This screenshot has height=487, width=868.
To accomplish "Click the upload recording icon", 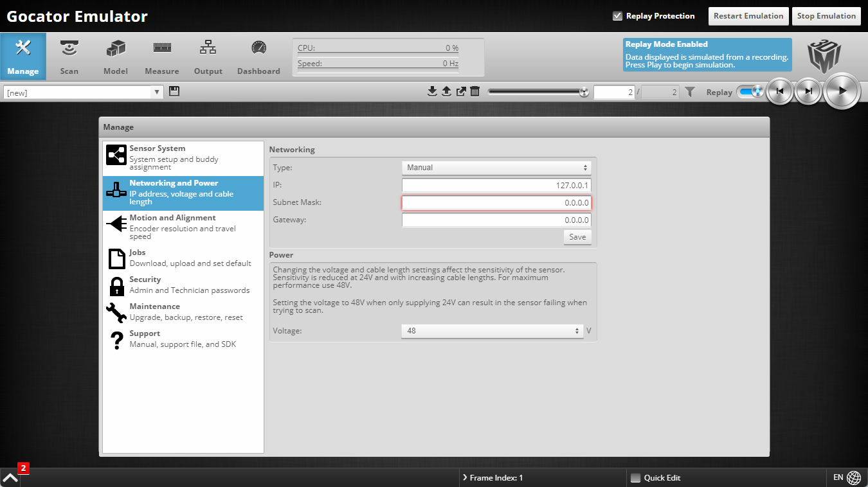I will tap(447, 92).
